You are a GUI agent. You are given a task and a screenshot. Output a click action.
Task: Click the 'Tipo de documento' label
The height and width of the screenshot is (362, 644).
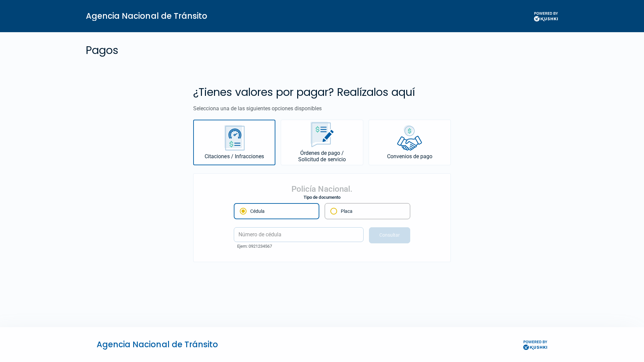(x=322, y=197)
